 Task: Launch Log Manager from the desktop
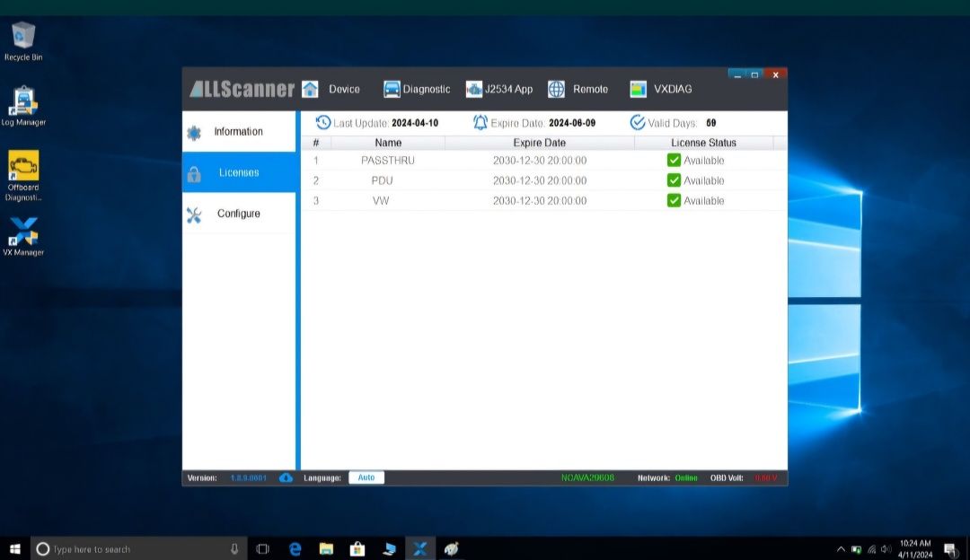coord(23,106)
